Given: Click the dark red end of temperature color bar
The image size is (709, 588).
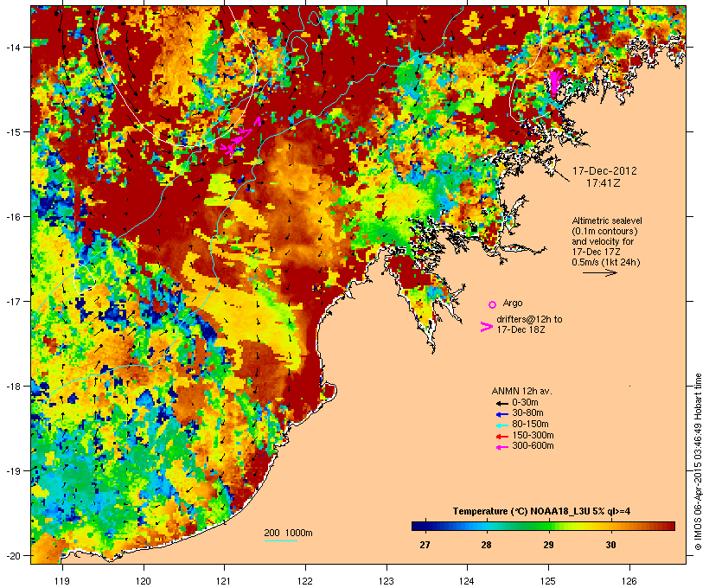Looking at the screenshot, I should (x=670, y=526).
